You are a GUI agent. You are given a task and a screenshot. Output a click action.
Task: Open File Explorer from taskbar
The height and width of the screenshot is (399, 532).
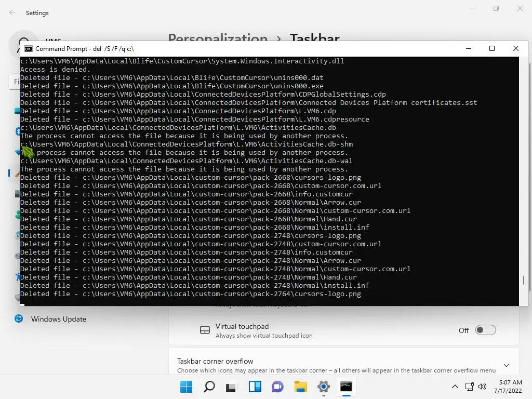pos(301,387)
